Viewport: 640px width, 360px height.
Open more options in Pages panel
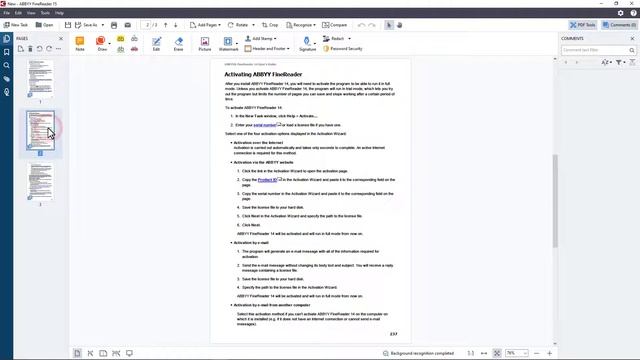59,49
